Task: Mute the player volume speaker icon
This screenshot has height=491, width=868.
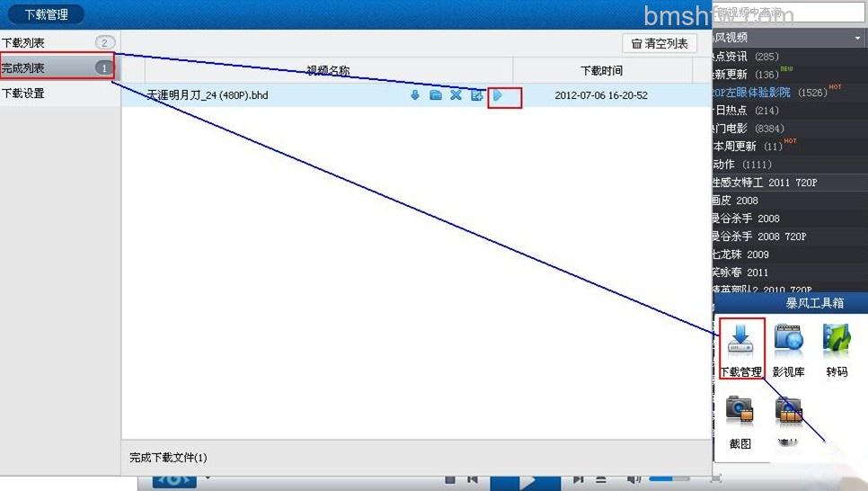Action: pyautogui.click(x=633, y=478)
